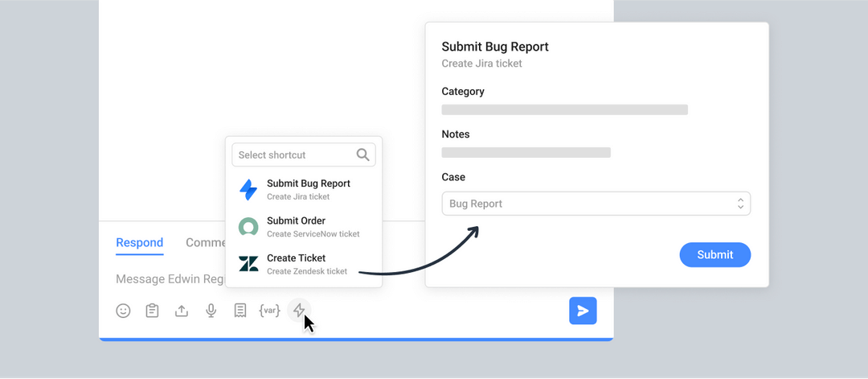Click the Select shortcut search field

(x=293, y=154)
